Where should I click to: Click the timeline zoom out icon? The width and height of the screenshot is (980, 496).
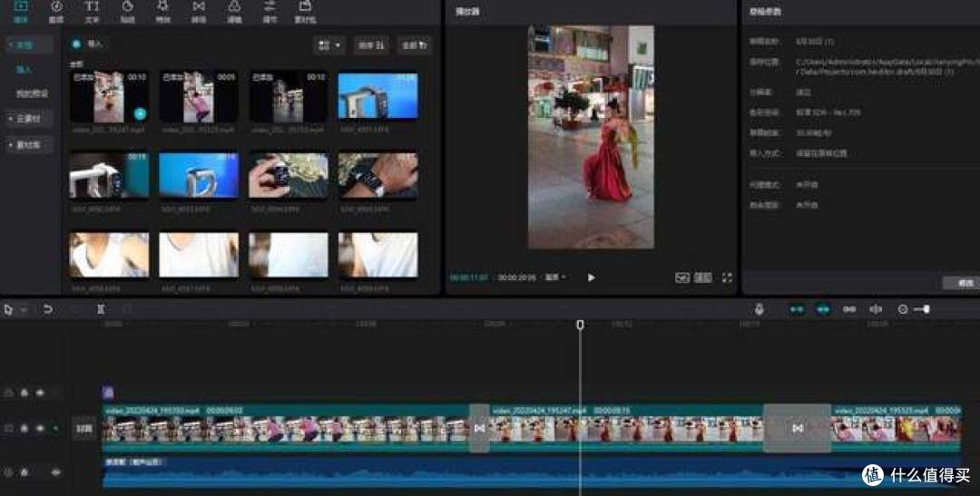903,309
